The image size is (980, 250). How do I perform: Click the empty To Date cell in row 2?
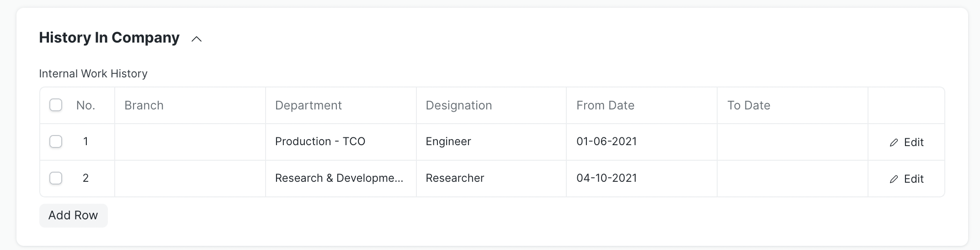[792, 179]
